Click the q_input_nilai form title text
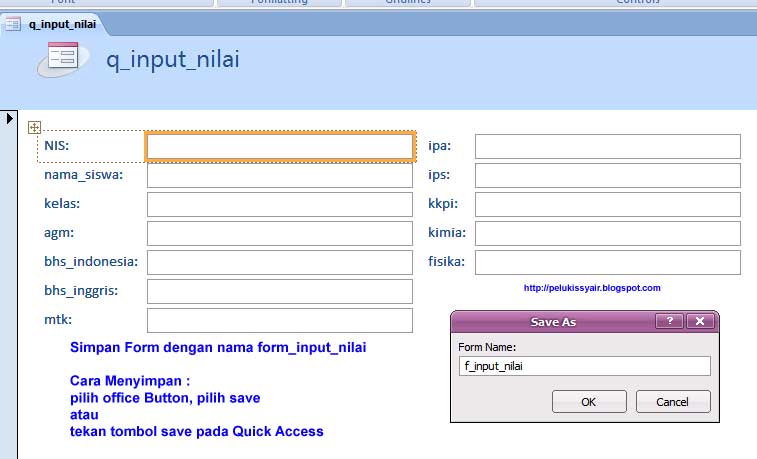Viewport: 757px width, 459px height. click(x=173, y=60)
